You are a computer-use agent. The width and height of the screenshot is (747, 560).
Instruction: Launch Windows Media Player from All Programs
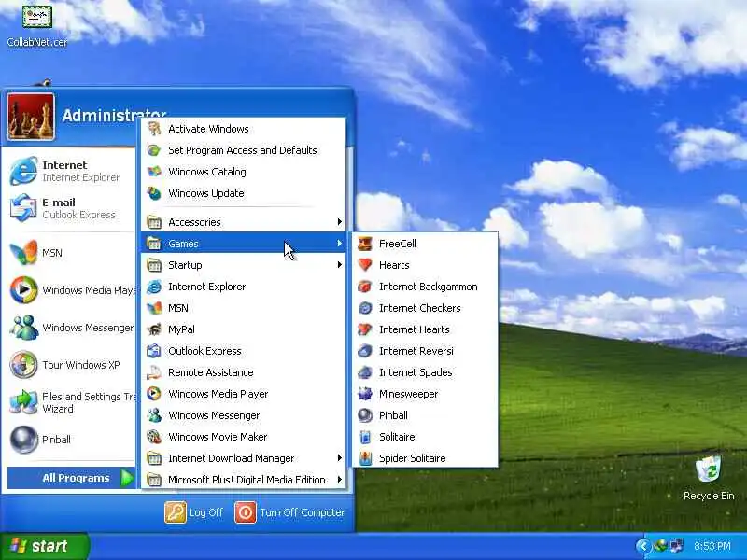click(244, 394)
